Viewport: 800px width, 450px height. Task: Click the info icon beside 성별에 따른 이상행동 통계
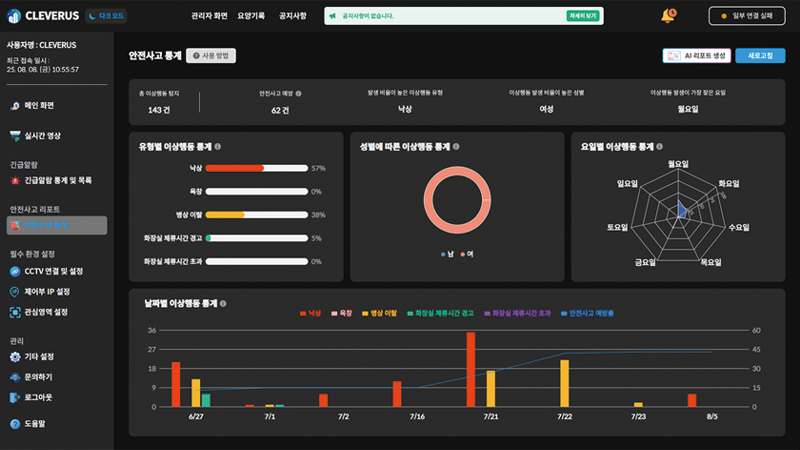tap(456, 146)
